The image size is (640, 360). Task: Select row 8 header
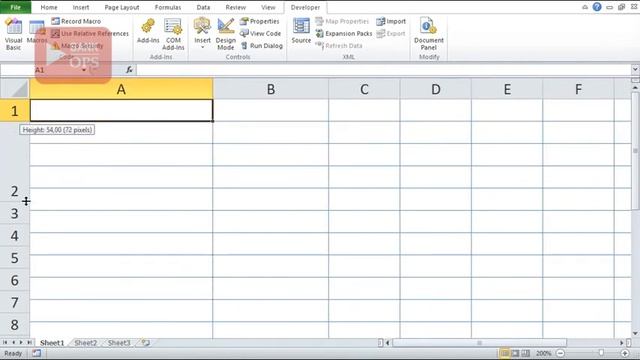pos(15,324)
